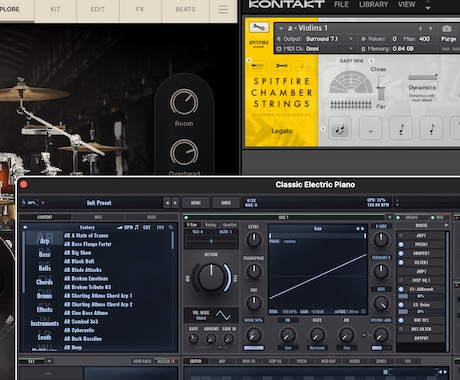
Task: Switch to KIT tab in drum plugin
Action: pyautogui.click(x=55, y=9)
